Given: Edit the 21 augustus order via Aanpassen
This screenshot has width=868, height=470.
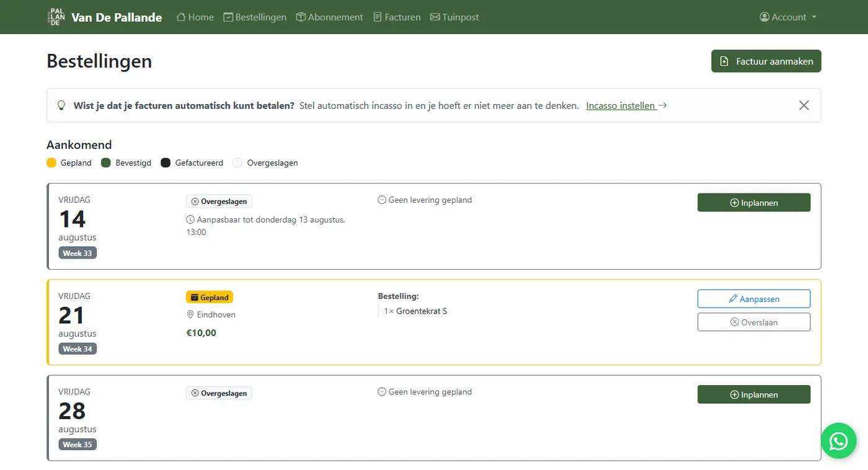Looking at the screenshot, I should point(754,299).
